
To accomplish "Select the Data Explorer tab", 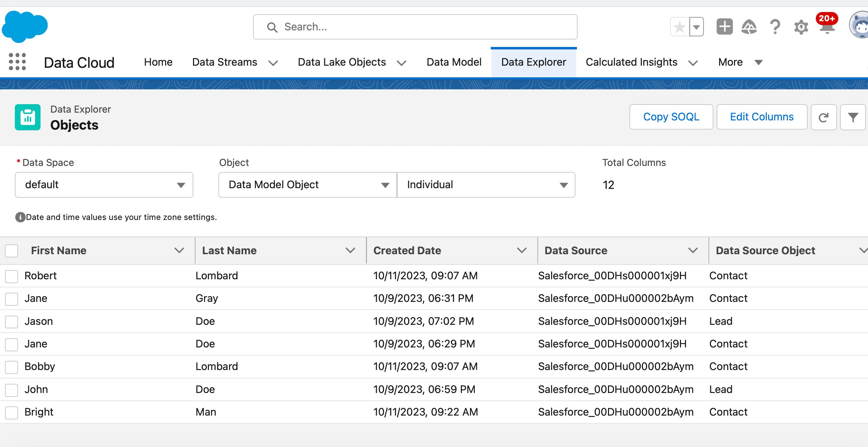I will (534, 62).
